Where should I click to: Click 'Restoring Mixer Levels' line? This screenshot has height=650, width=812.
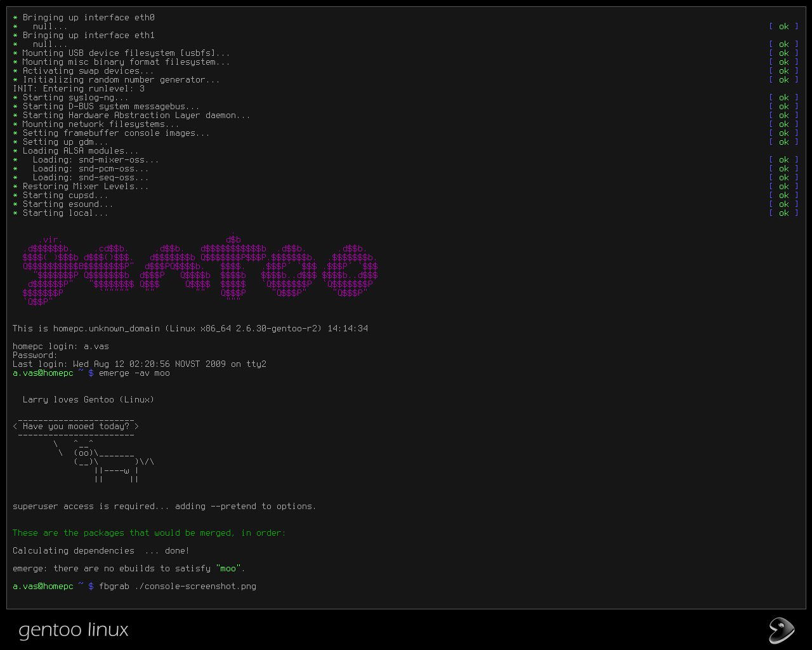click(x=81, y=187)
